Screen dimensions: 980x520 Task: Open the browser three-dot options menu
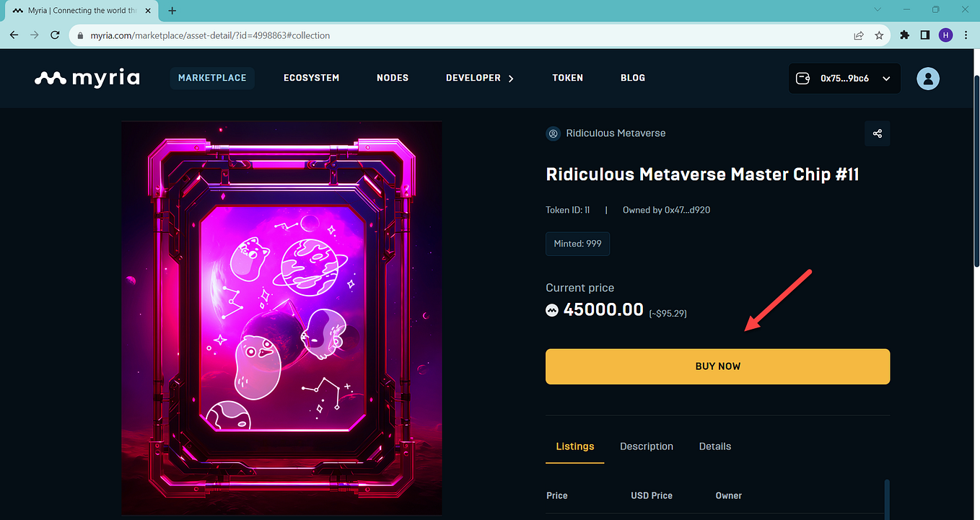[966, 35]
